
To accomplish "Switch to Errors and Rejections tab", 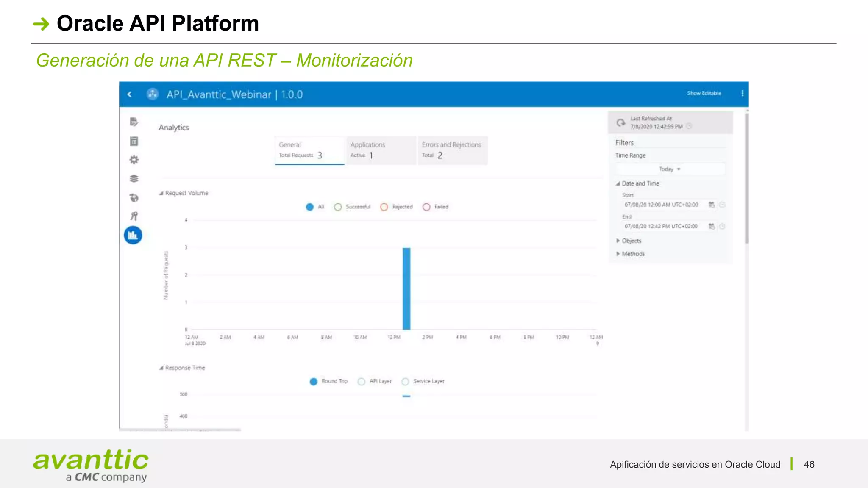I will coord(453,150).
